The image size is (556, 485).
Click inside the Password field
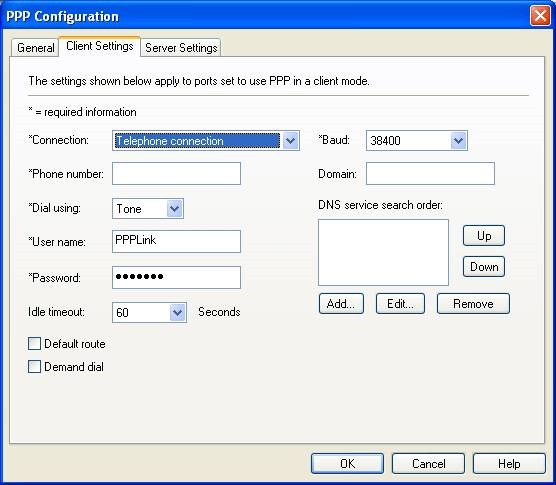pos(176,277)
